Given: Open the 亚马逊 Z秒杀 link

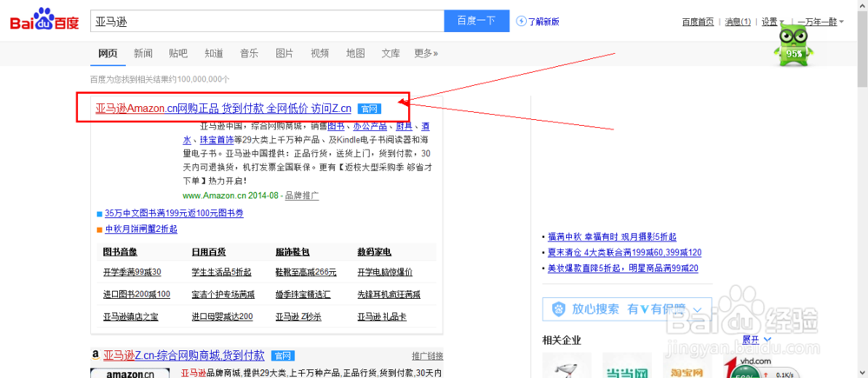Looking at the screenshot, I should click(299, 317).
